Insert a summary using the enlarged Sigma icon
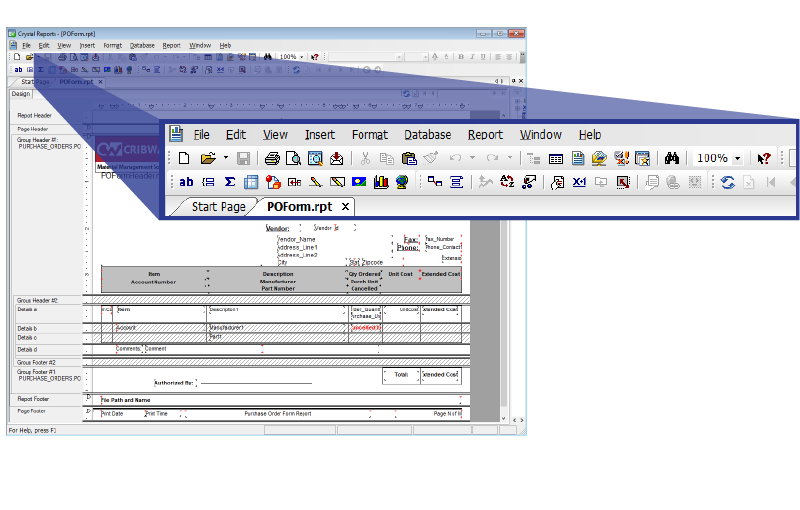Viewport: 800px width, 510px height. [x=229, y=182]
